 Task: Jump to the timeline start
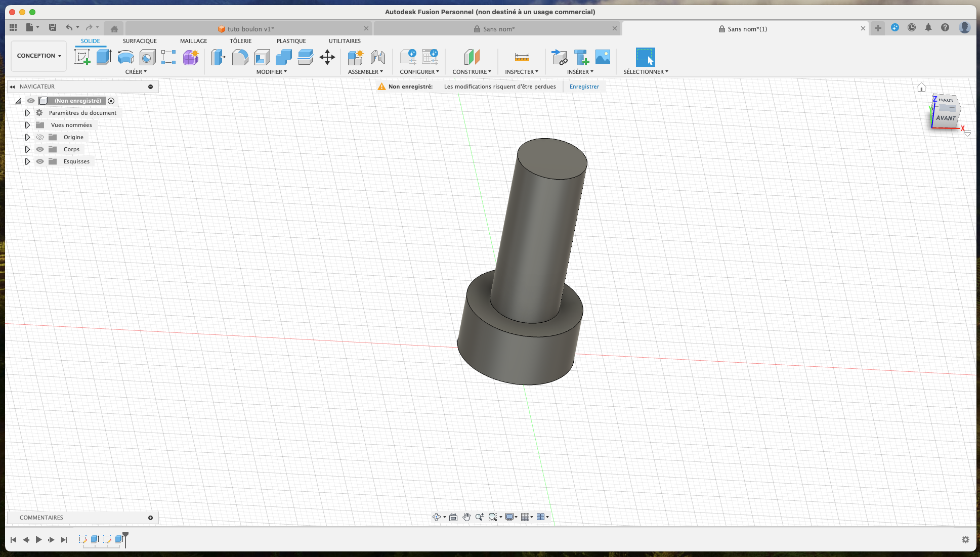click(x=14, y=540)
